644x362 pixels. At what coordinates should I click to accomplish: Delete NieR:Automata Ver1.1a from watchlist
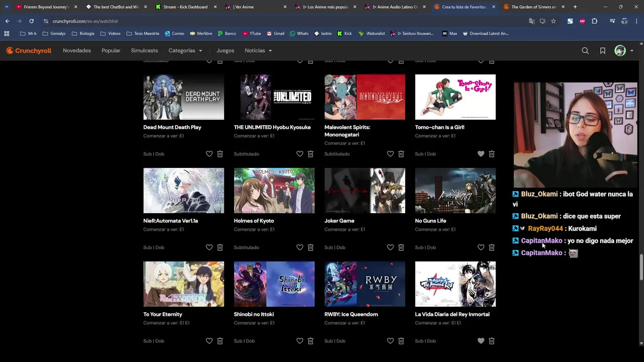(220, 247)
